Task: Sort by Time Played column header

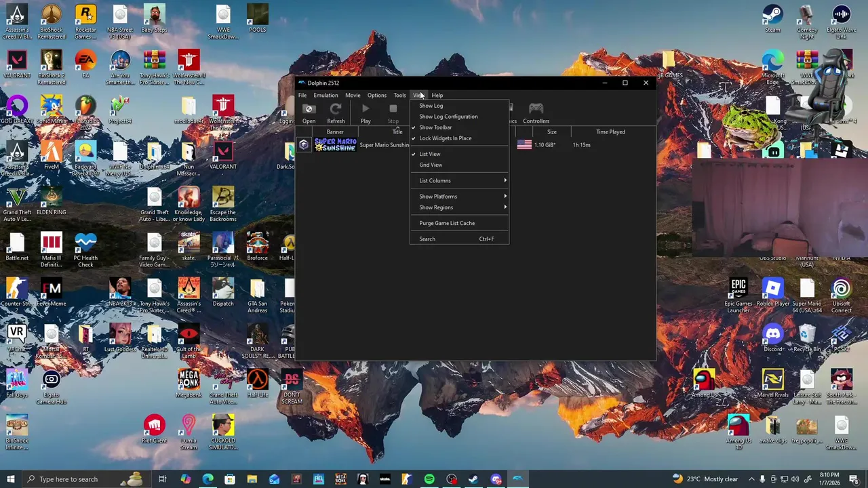Action: click(611, 132)
